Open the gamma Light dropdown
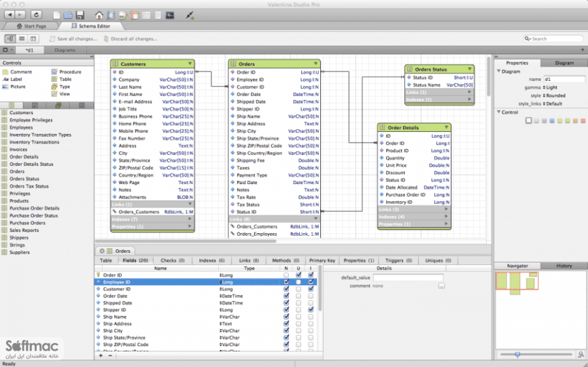Screen dimensions: 588x367 (x=550, y=88)
